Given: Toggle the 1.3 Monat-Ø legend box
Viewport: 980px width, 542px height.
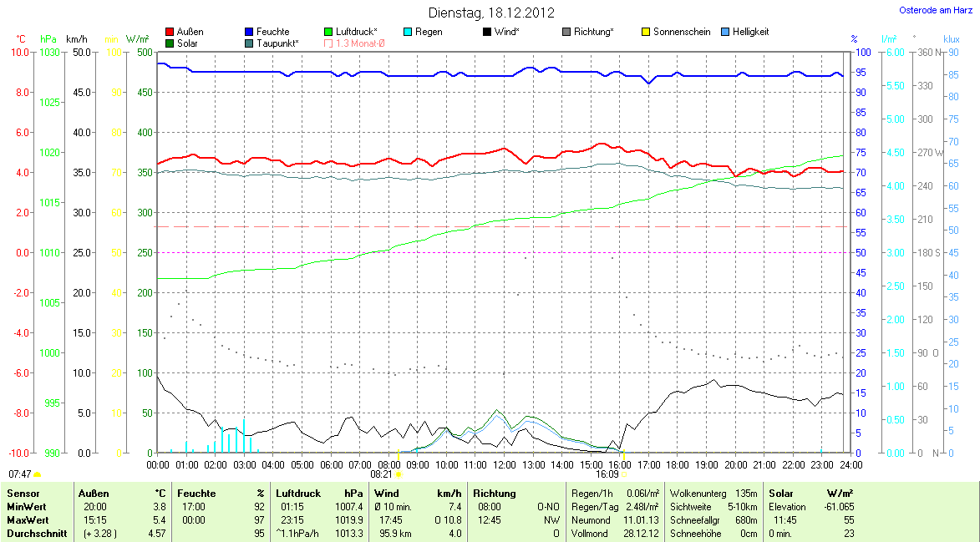Looking at the screenshot, I should 328,43.
